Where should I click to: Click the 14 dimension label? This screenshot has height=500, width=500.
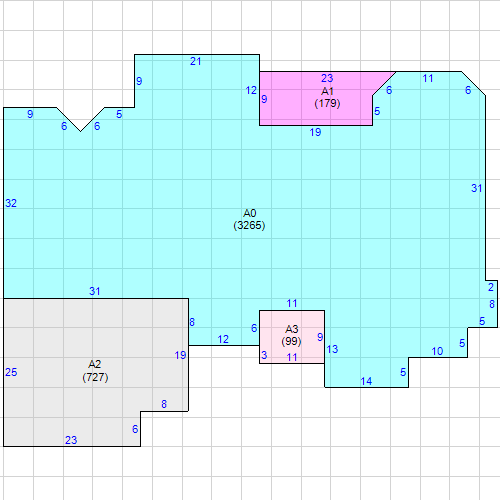366,381
